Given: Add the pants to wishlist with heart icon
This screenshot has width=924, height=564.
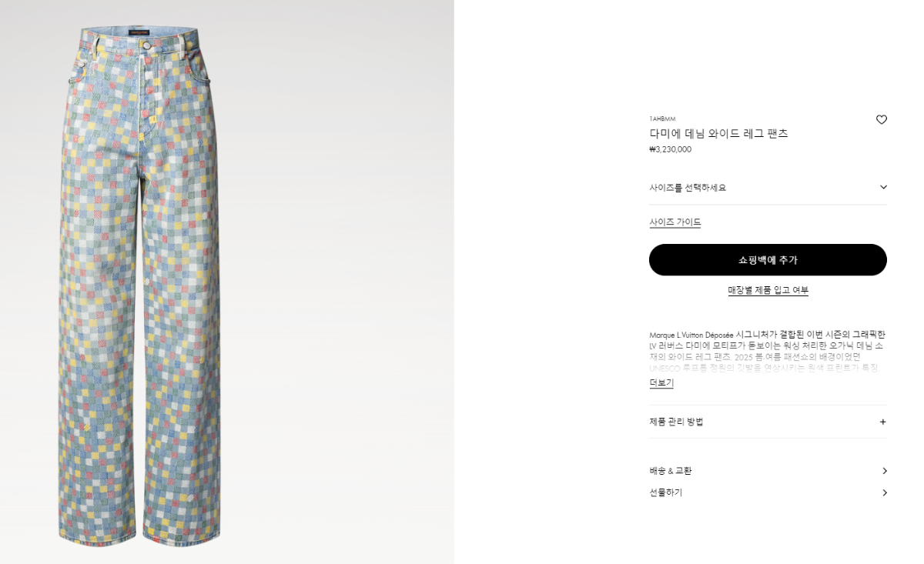Looking at the screenshot, I should click(882, 119).
